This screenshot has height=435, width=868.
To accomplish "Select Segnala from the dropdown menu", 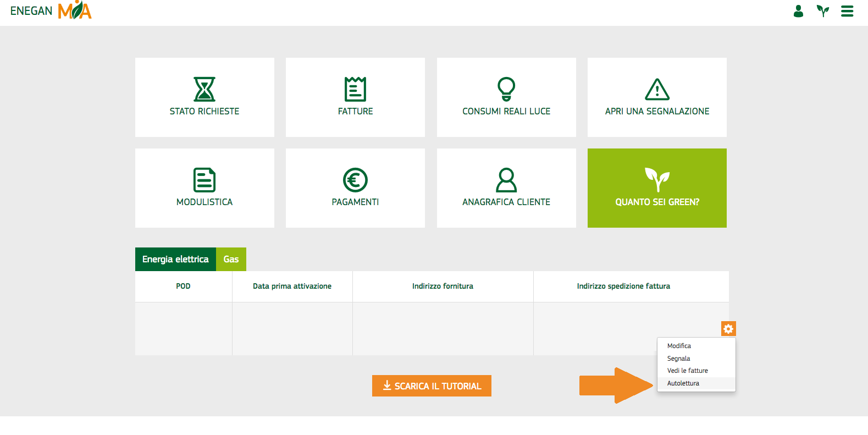I will [x=696, y=359].
